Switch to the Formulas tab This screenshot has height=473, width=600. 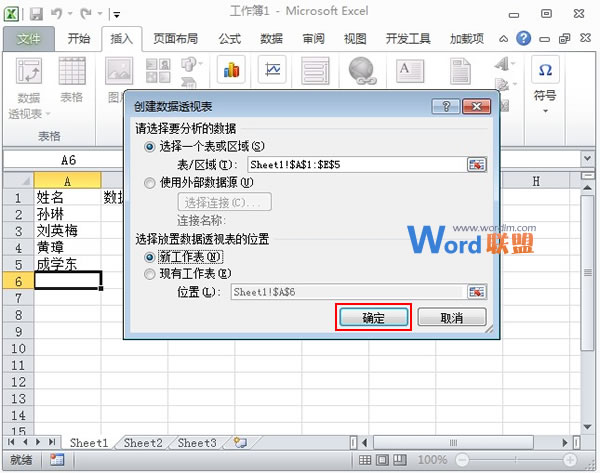point(230,39)
